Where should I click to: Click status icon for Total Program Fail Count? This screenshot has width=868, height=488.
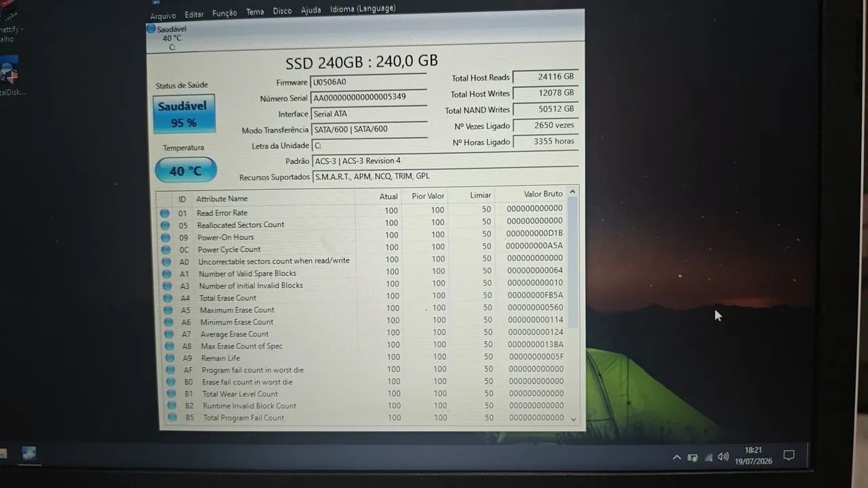[x=172, y=418]
